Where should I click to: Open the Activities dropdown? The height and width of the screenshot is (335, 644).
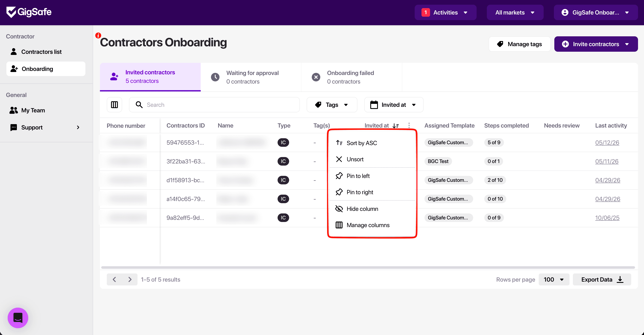tap(445, 13)
